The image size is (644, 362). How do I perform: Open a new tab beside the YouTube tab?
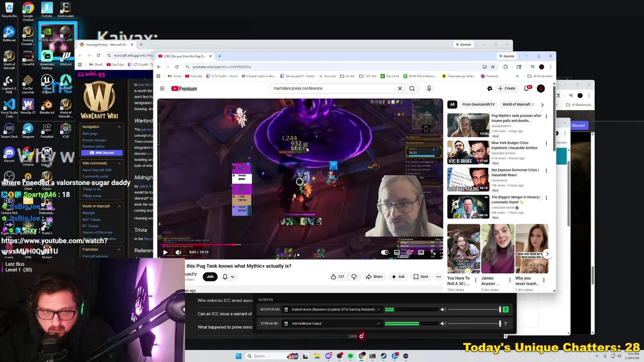tap(219, 56)
